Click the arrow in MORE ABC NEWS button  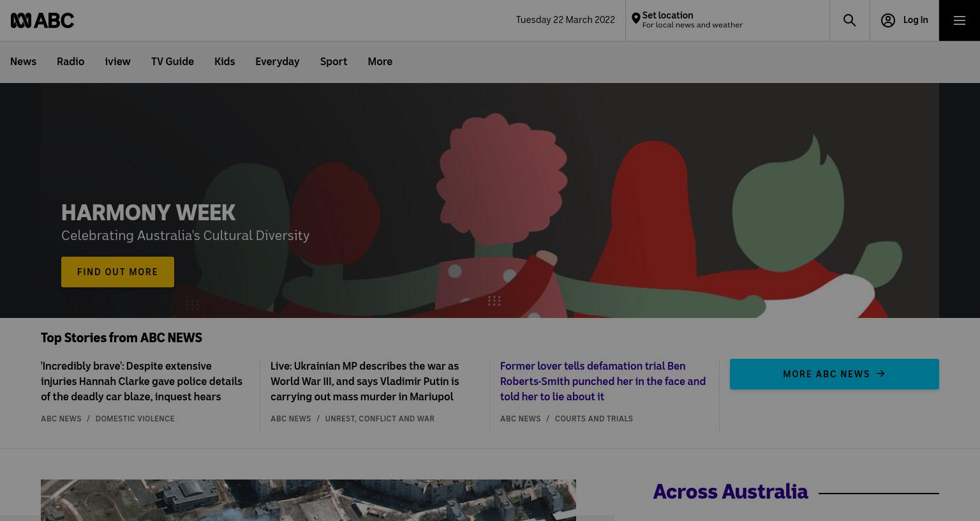(x=881, y=374)
